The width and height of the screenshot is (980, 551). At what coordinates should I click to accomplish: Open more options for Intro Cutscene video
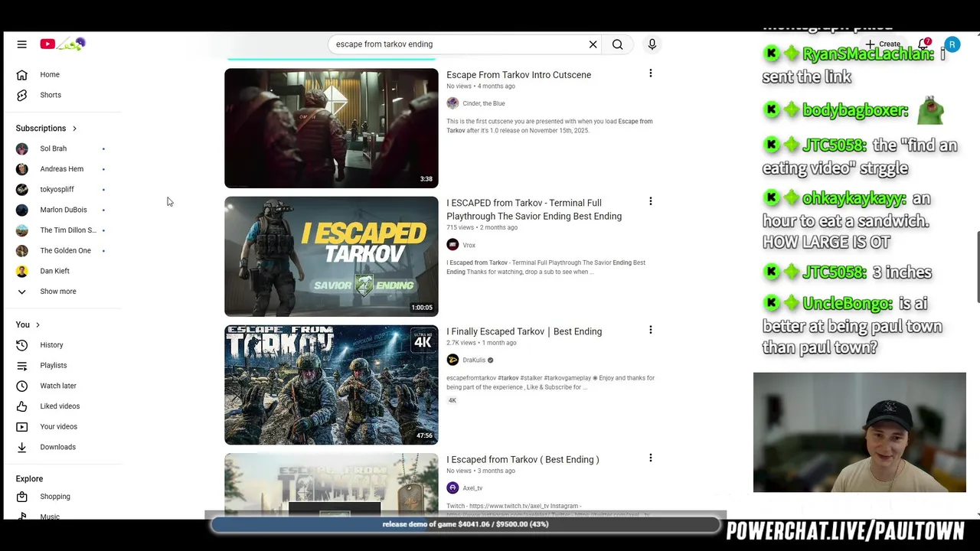coord(651,73)
